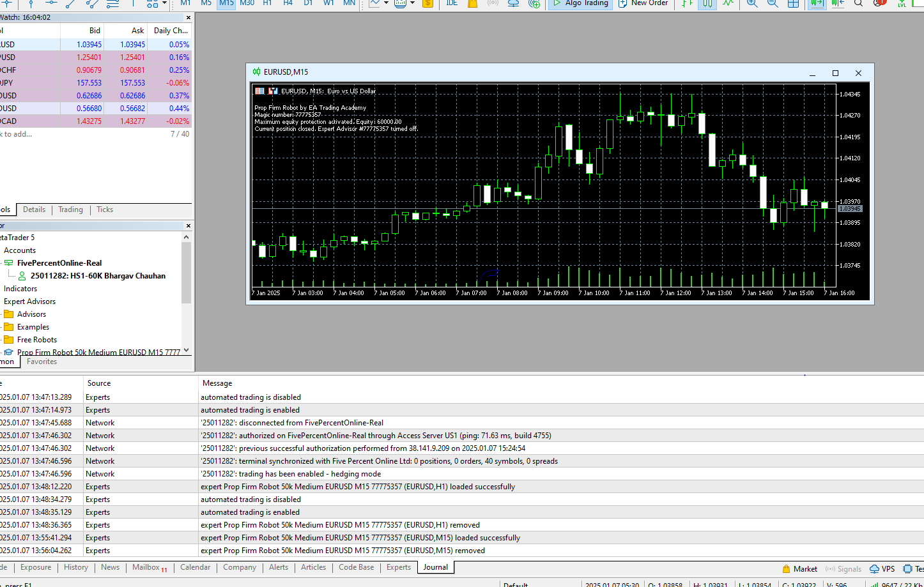The width and height of the screenshot is (924, 587).
Task: Open the toolbar search magnifier
Action: click(x=858, y=3)
